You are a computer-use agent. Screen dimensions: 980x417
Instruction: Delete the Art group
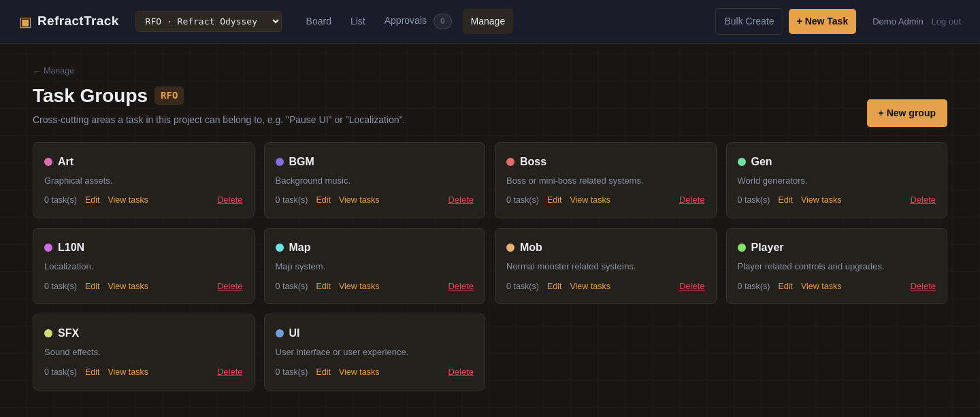pyautogui.click(x=230, y=200)
